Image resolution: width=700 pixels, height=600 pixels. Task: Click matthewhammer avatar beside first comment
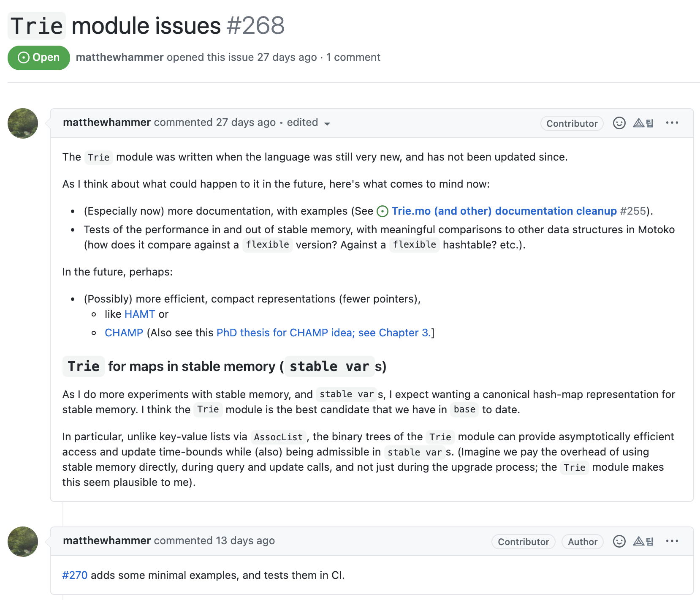(x=23, y=123)
